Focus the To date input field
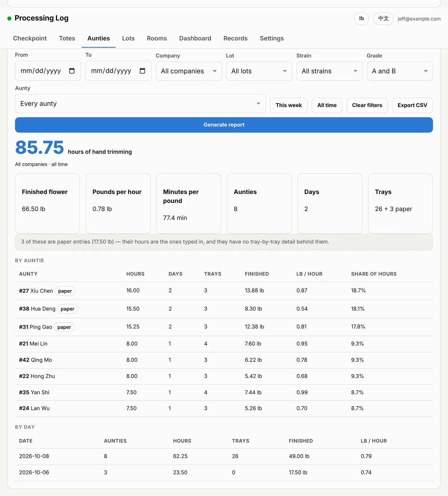The height and width of the screenshot is (496, 448). pos(118,71)
